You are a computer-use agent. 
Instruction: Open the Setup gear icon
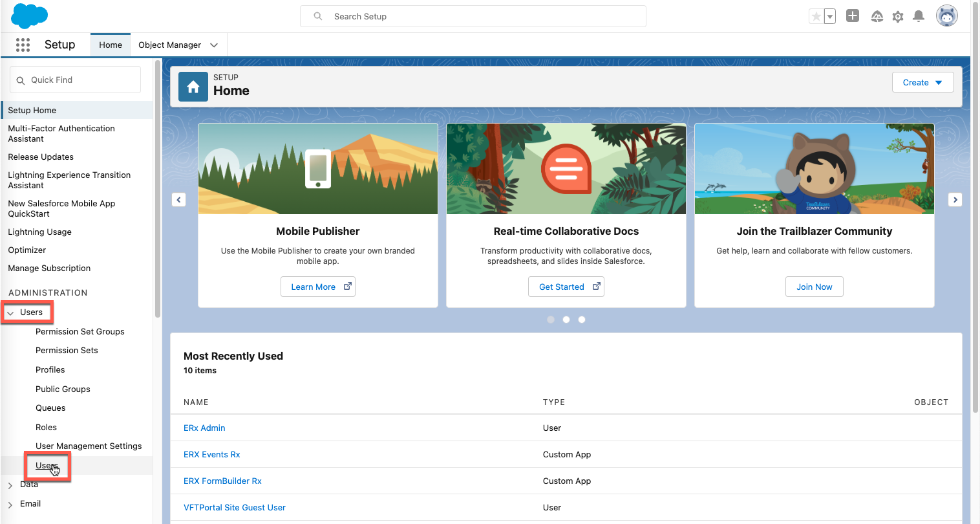point(898,17)
